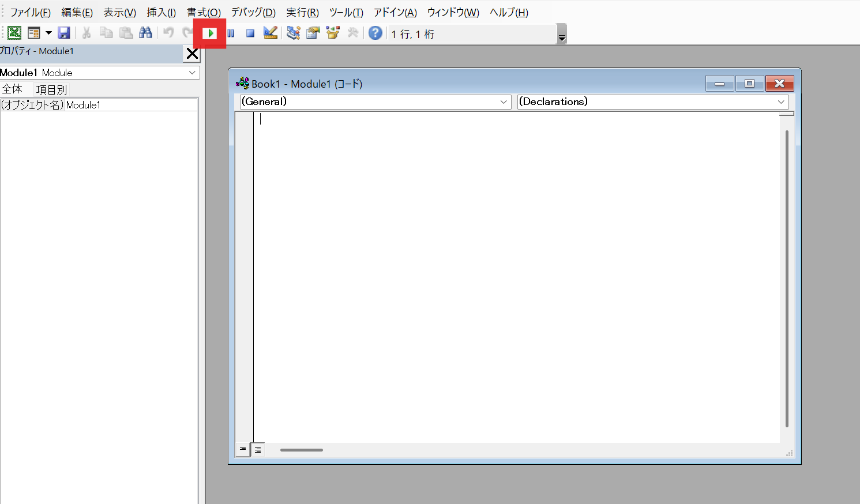
Task: Click the (オブジェクト名) Module1 value field
Action: coord(131,105)
